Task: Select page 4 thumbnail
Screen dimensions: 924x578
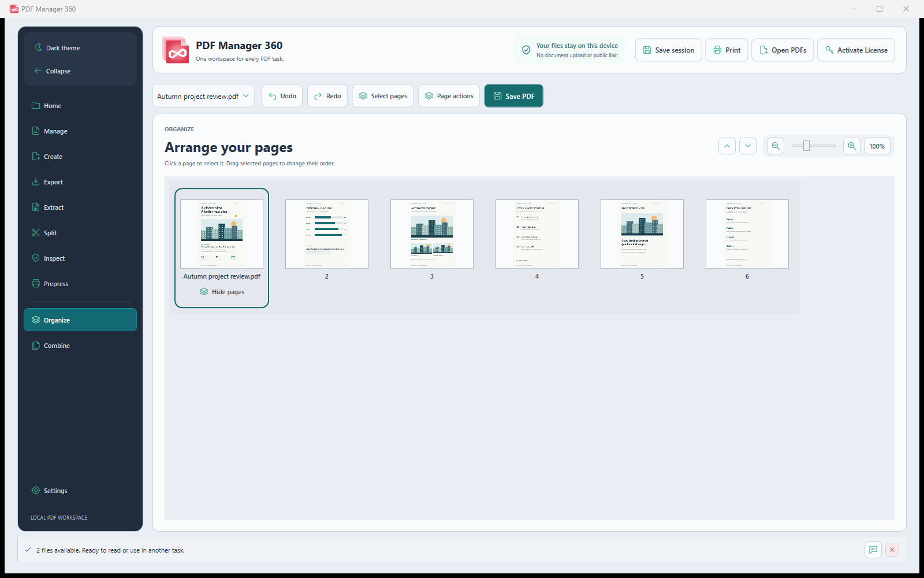Action: click(x=537, y=234)
